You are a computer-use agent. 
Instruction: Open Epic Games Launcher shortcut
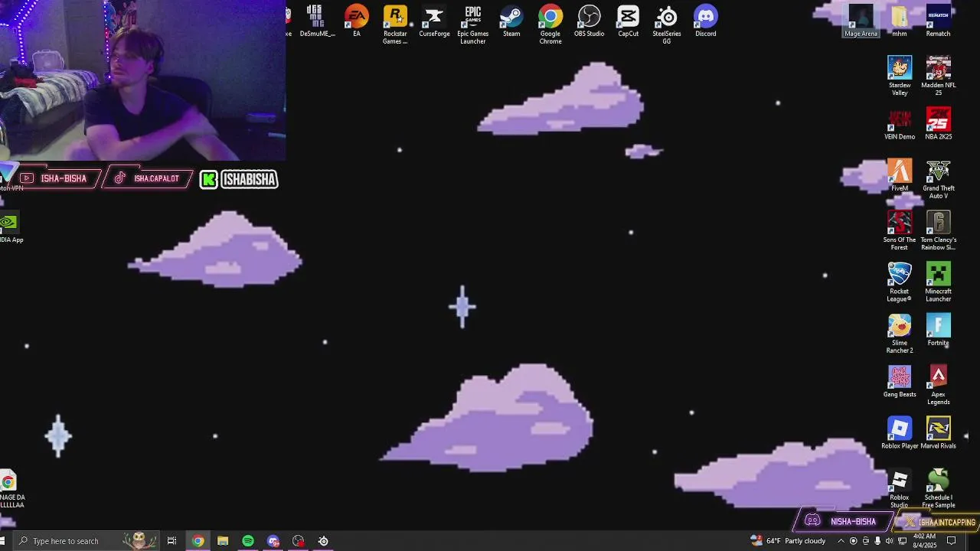click(472, 25)
